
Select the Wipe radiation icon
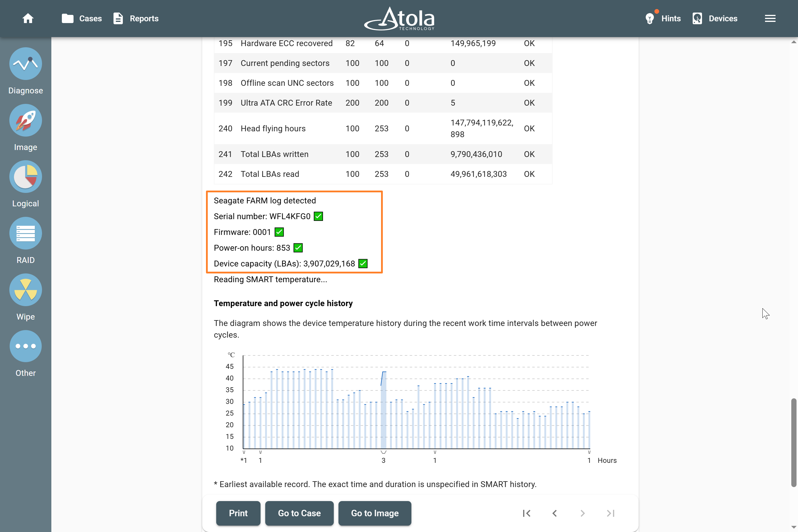[25, 290]
